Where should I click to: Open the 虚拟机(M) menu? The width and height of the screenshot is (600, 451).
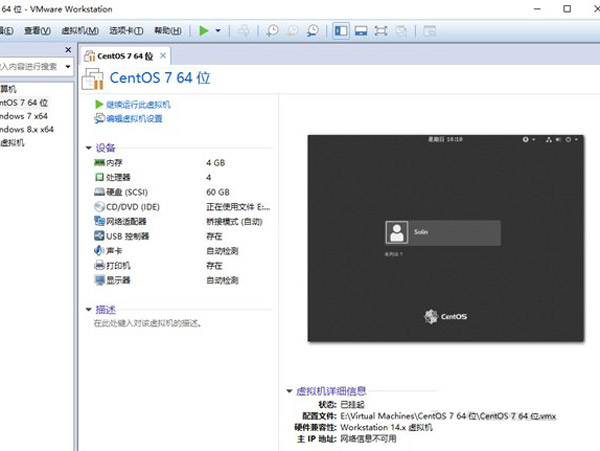(80, 31)
